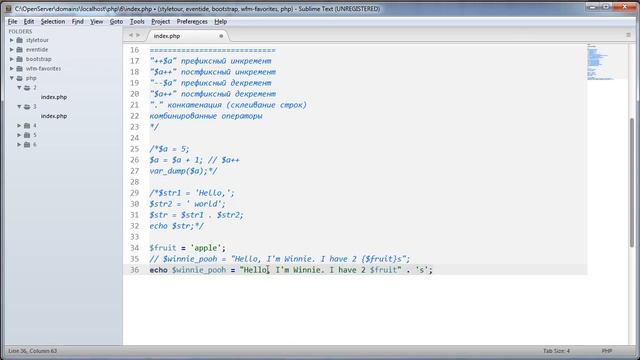
Task: Open the Help menu
Action: coord(220,22)
